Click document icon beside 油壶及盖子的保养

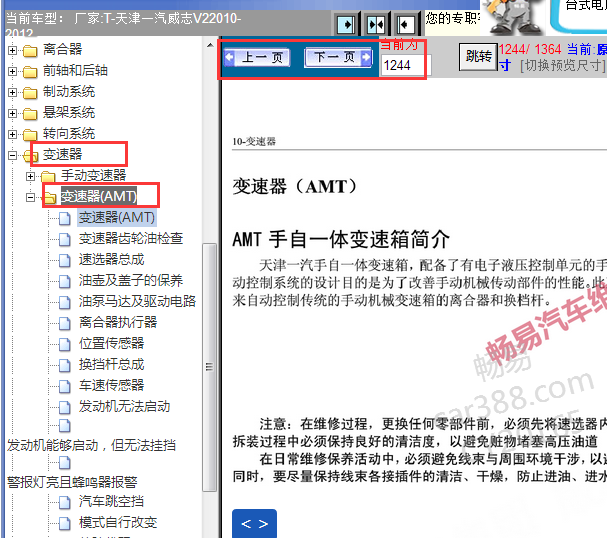click(65, 281)
